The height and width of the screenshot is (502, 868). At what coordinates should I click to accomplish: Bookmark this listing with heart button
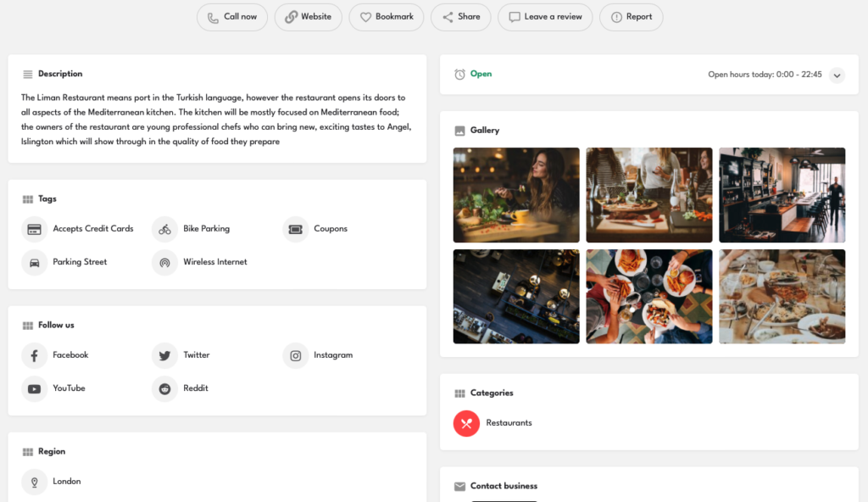(387, 17)
